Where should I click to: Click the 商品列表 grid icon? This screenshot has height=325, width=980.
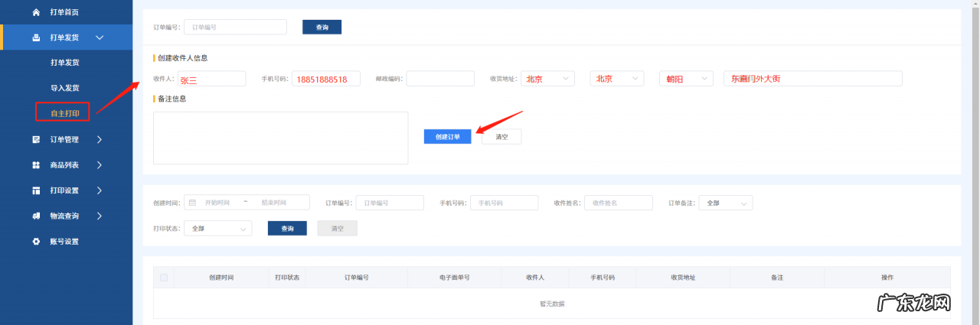tap(36, 165)
